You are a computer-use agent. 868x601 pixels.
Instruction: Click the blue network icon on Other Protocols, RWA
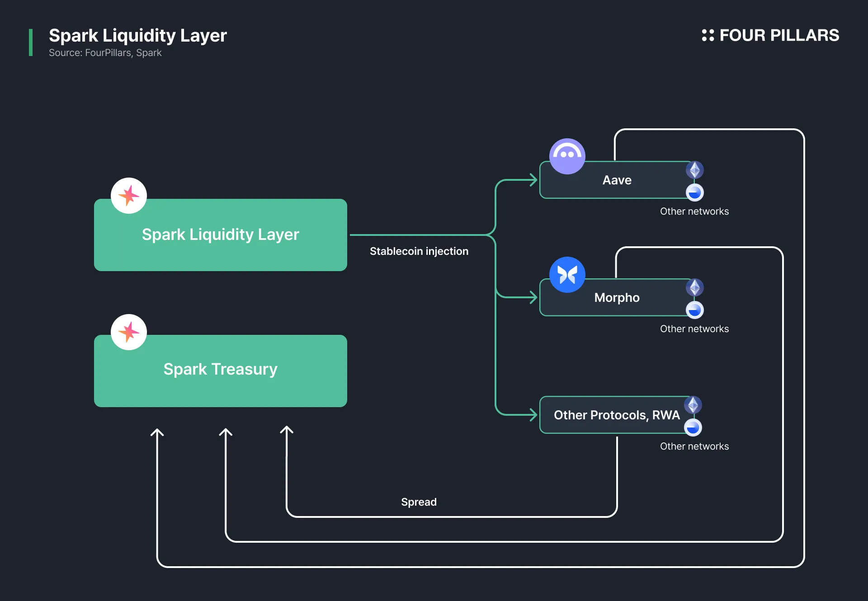click(x=693, y=427)
